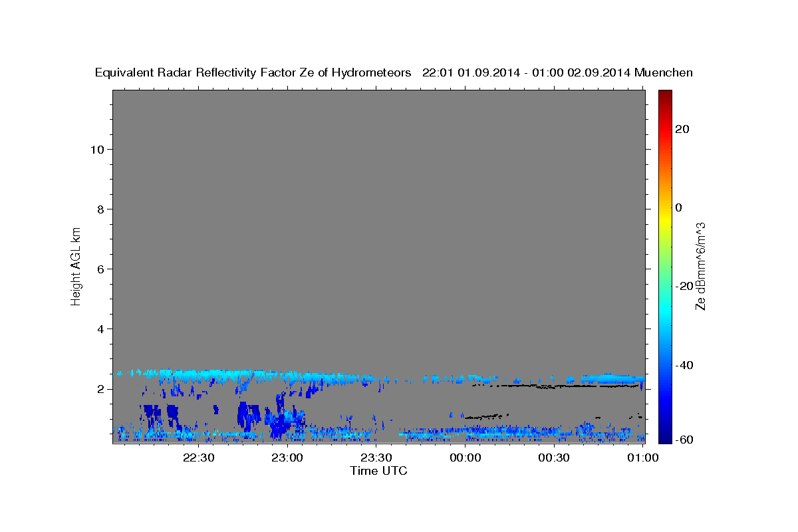Click the 22:30 time tick label
This screenshot has width=798, height=532.
click(x=198, y=458)
